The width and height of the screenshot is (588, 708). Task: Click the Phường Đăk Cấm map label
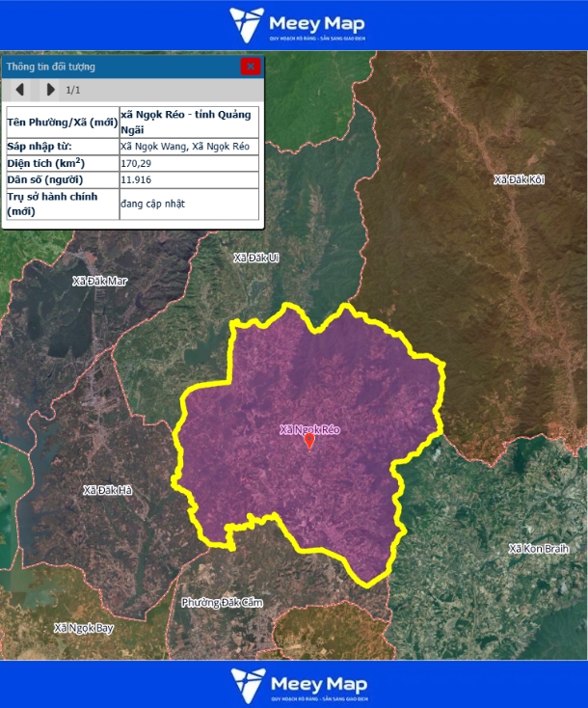[x=222, y=603]
